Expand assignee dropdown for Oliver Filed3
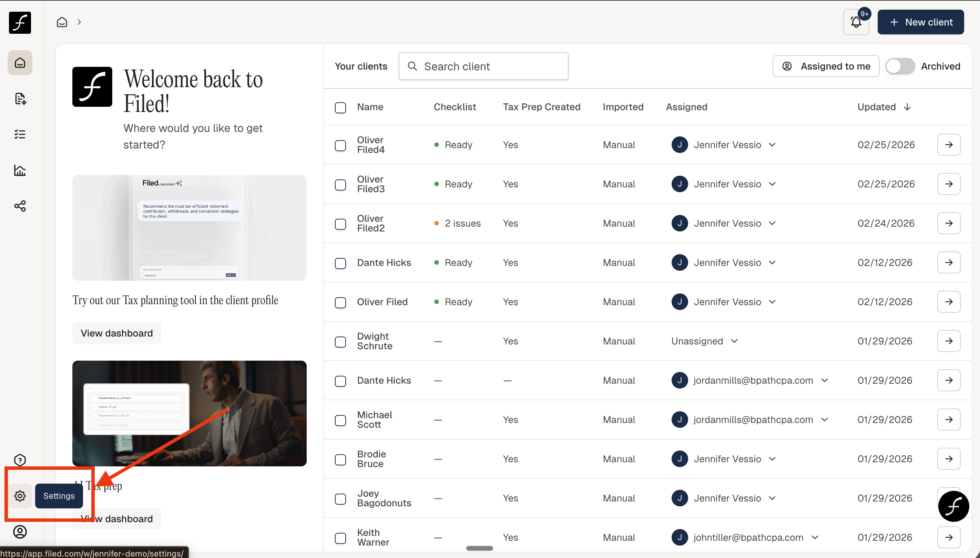Screen dimensions: 980x558 coord(772,184)
